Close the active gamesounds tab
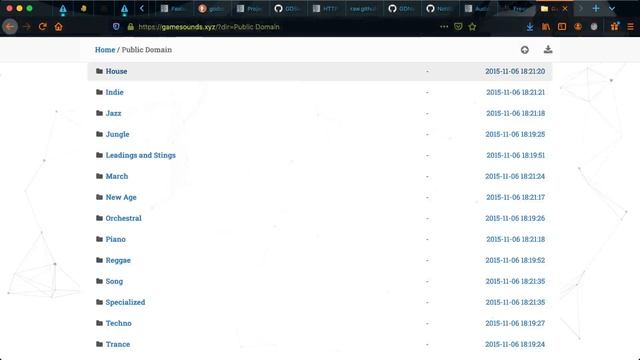640x360 pixels. pos(565,9)
